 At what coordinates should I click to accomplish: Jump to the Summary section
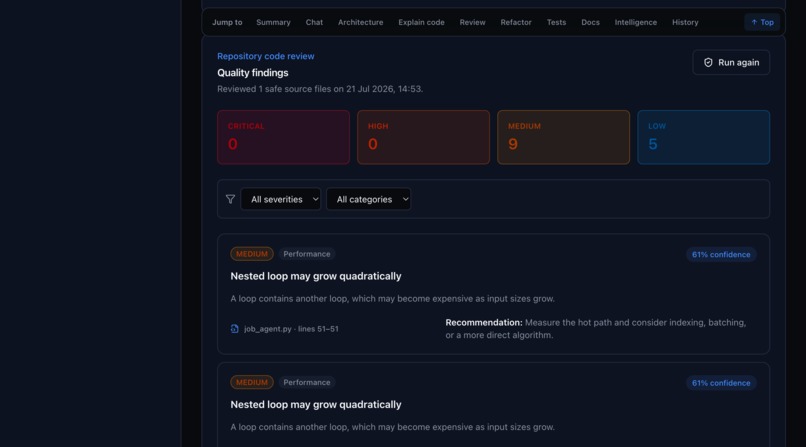click(x=273, y=22)
